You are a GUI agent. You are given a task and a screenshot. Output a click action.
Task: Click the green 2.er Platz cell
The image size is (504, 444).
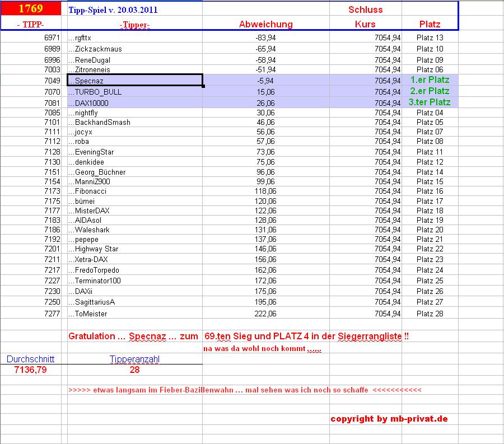tap(430, 91)
